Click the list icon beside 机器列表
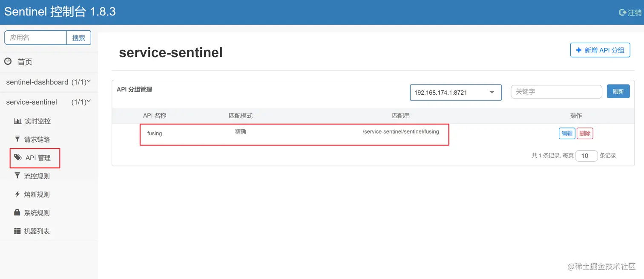The width and height of the screenshot is (644, 279). pos(17,231)
